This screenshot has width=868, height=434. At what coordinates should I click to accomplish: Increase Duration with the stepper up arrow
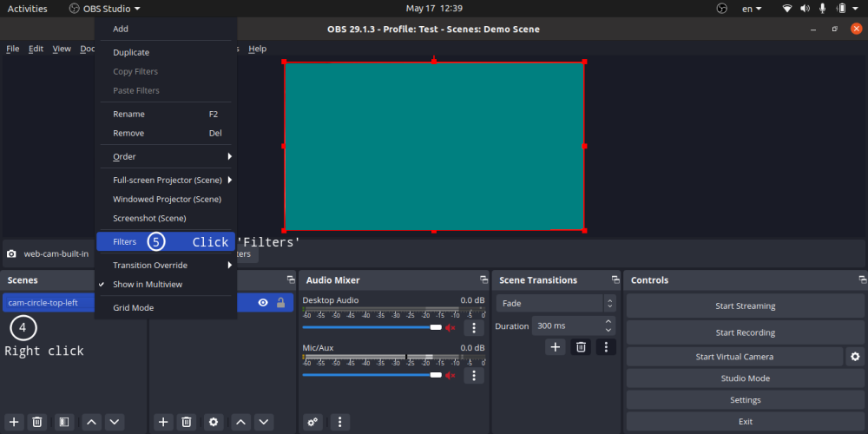pyautogui.click(x=608, y=322)
